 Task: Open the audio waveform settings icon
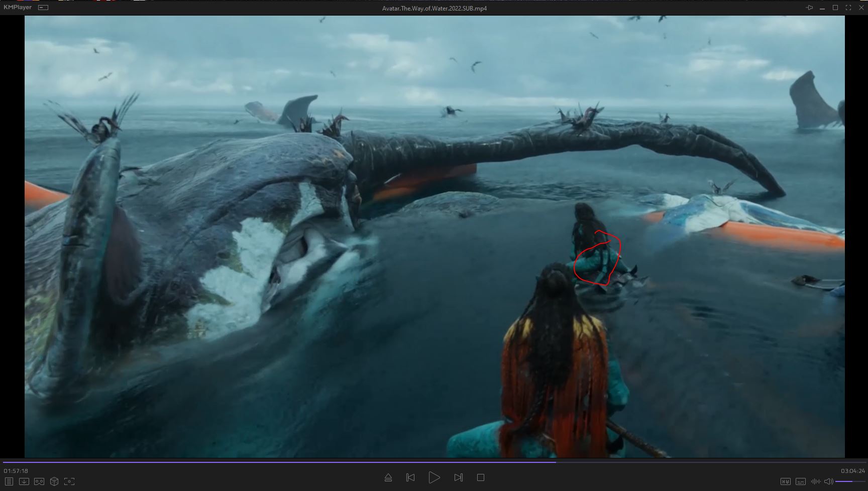815,481
